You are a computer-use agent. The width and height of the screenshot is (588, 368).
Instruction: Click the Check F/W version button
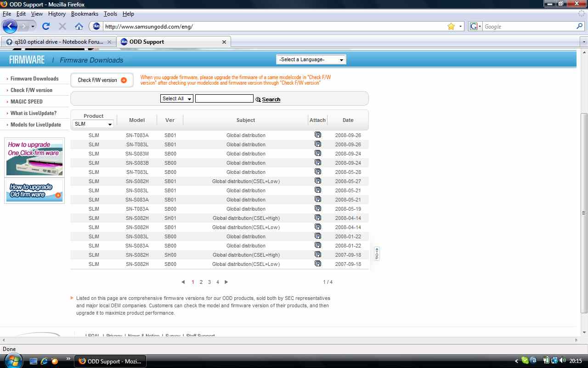click(x=102, y=80)
